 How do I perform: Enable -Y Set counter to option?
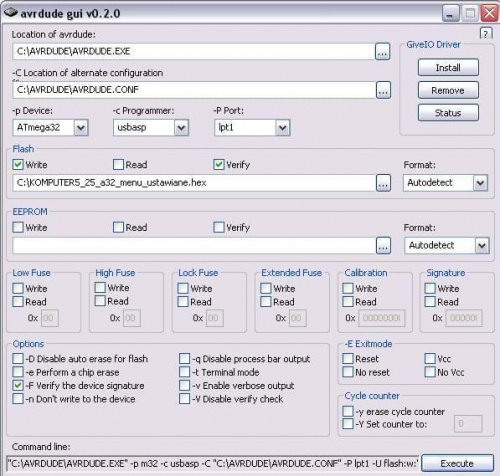(x=348, y=424)
